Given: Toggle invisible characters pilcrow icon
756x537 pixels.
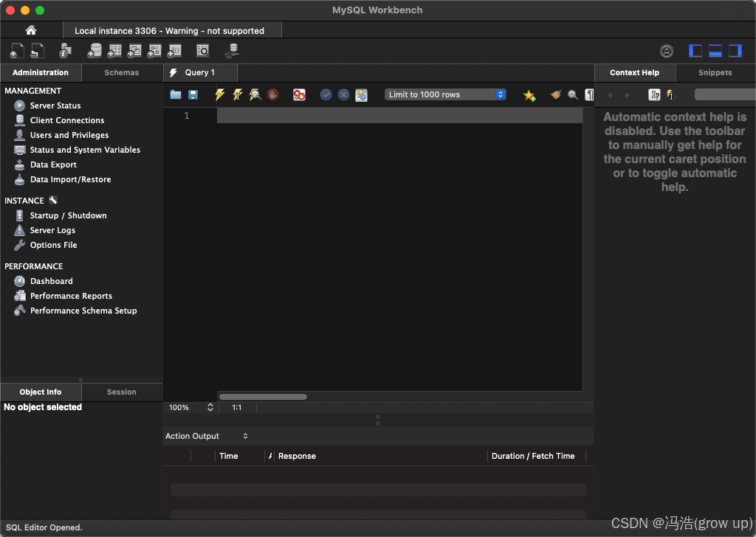Looking at the screenshot, I should 589,94.
